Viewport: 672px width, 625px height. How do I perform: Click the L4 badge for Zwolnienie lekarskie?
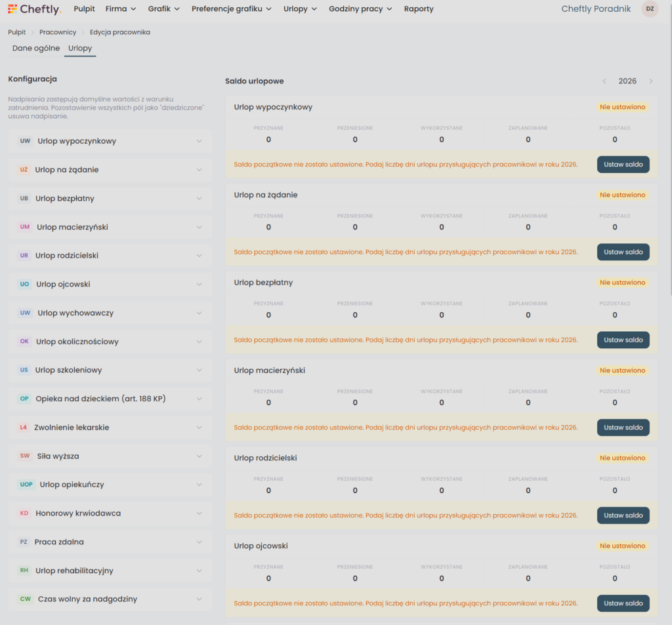(24, 427)
